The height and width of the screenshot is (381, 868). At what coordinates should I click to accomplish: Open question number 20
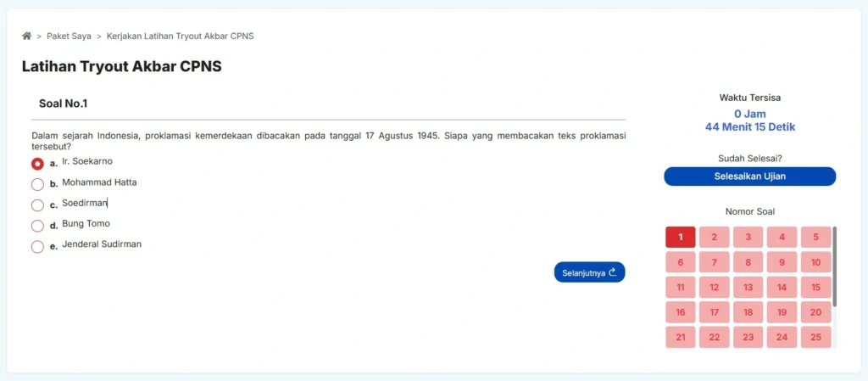[x=815, y=312]
